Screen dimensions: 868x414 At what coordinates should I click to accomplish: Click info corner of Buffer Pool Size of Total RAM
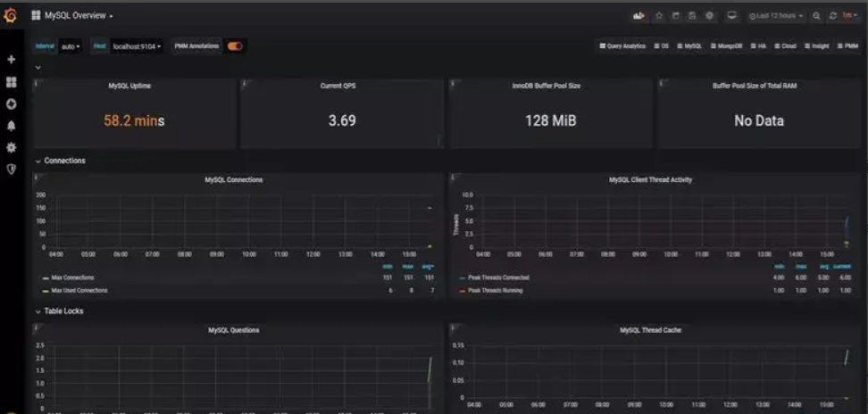[662, 83]
